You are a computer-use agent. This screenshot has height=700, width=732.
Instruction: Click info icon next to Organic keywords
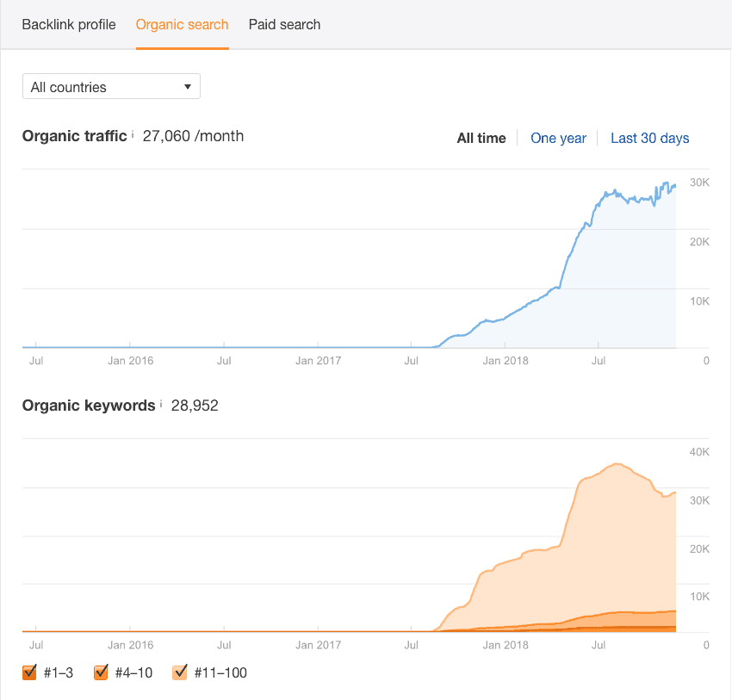tap(161, 404)
